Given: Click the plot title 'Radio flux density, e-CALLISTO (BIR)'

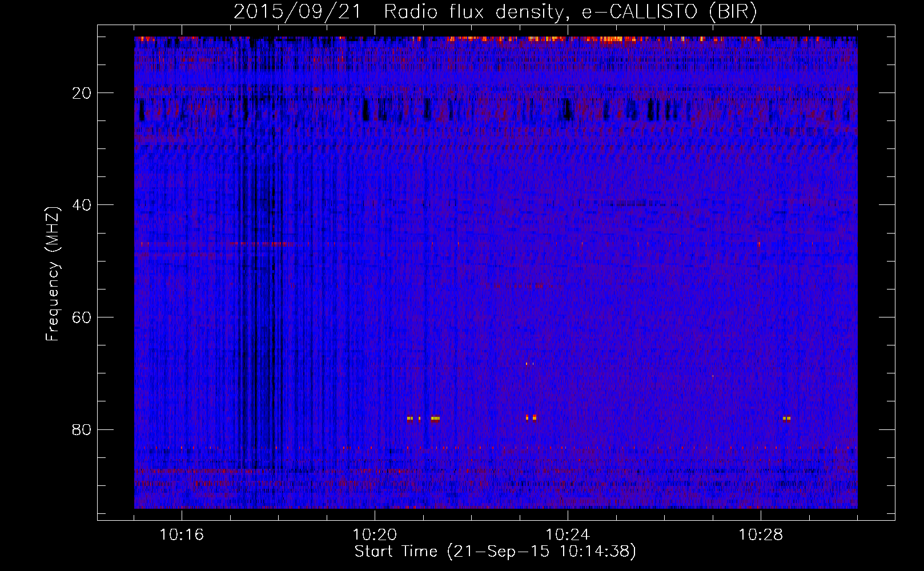Looking at the screenshot, I should (x=570, y=11).
